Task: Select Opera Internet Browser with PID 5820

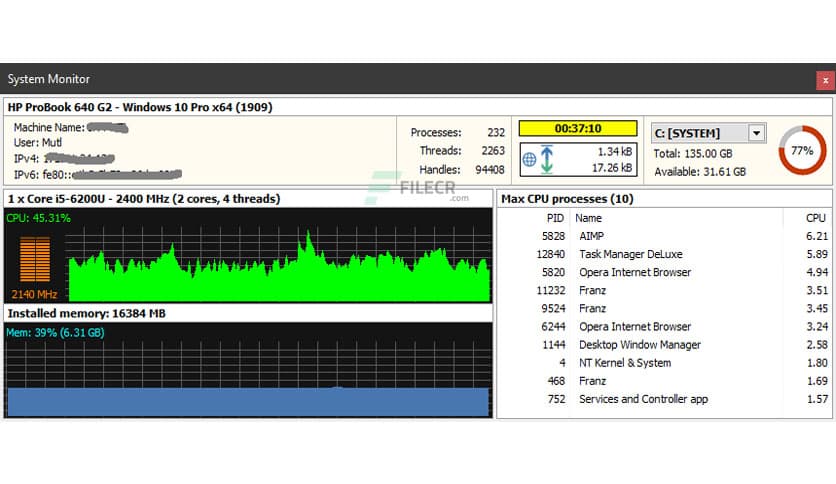Action: click(664, 272)
